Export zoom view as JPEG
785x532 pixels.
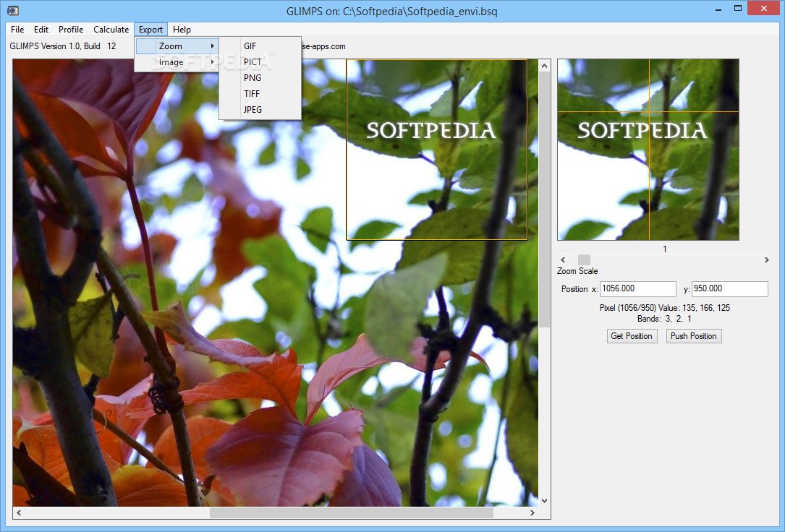[x=260, y=110]
